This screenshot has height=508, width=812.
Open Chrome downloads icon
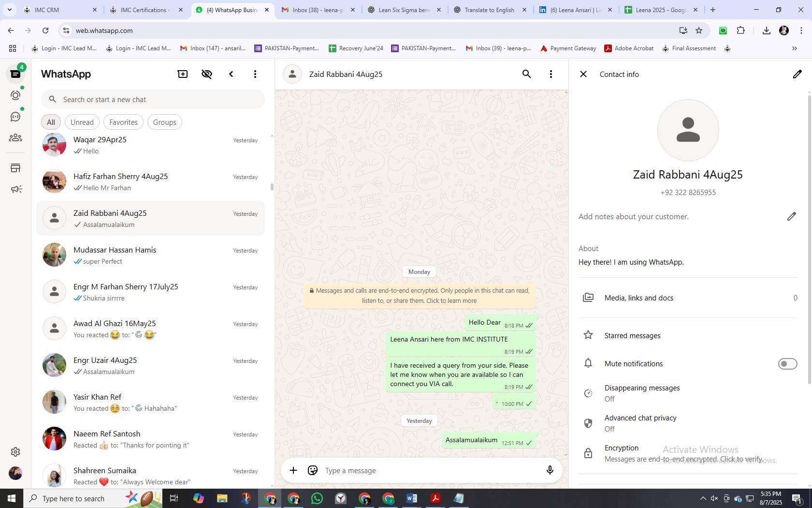(x=766, y=30)
